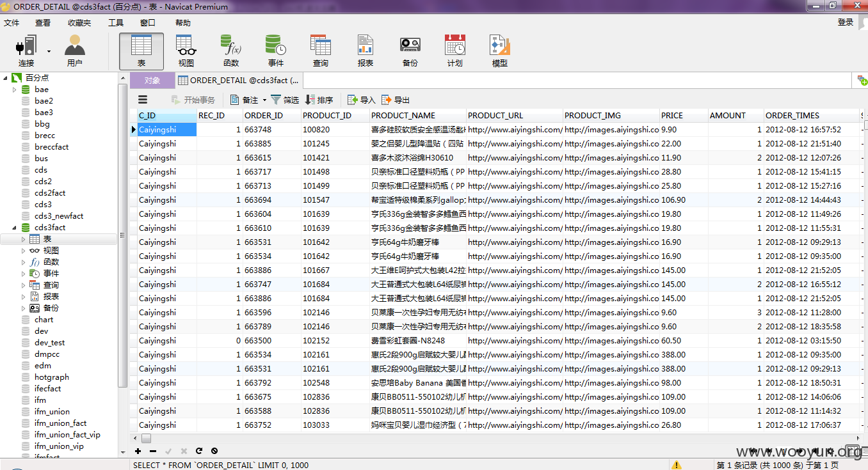Click the 登录 (Login) button
Viewport: 868px width, 470px height.
tap(846, 22)
